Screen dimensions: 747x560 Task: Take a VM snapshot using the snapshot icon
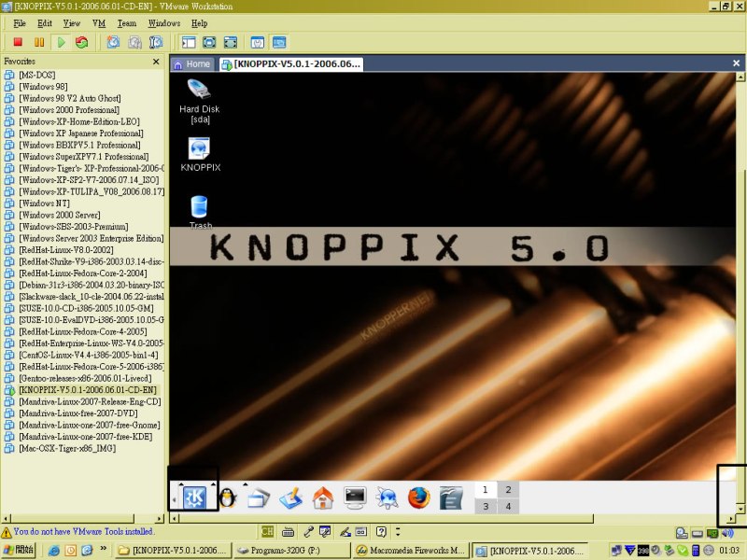[113, 42]
